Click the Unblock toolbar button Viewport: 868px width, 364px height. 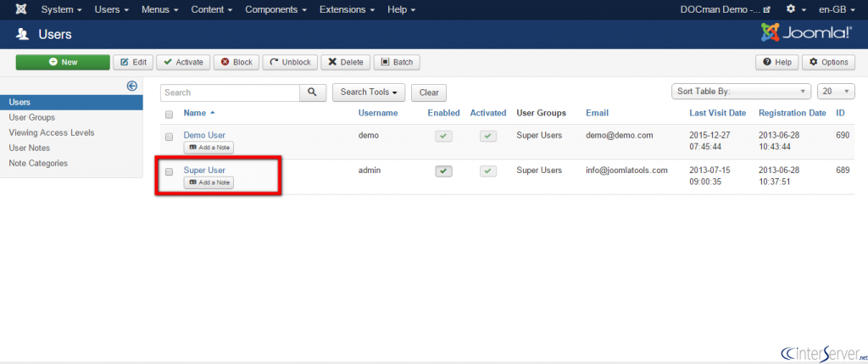click(x=290, y=62)
